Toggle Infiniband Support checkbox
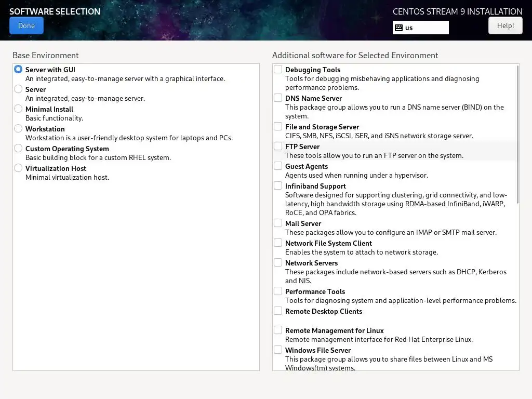The height and width of the screenshot is (399, 532). click(278, 185)
